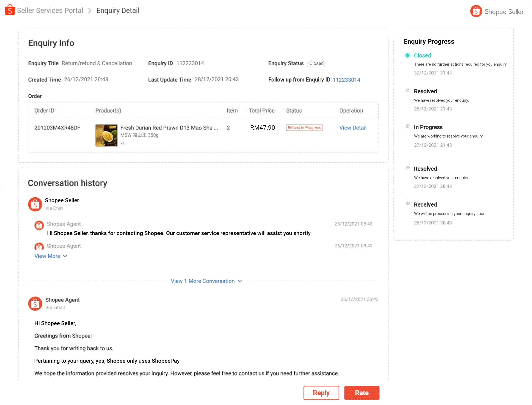Click the Shopee Seller account avatar top right
The width and height of the screenshot is (532, 405).
click(x=476, y=11)
